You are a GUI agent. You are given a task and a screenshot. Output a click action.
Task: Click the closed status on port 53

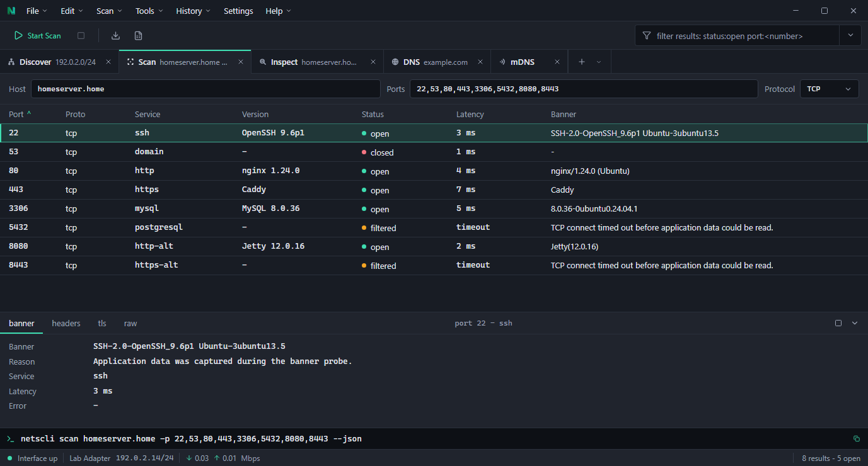378,152
